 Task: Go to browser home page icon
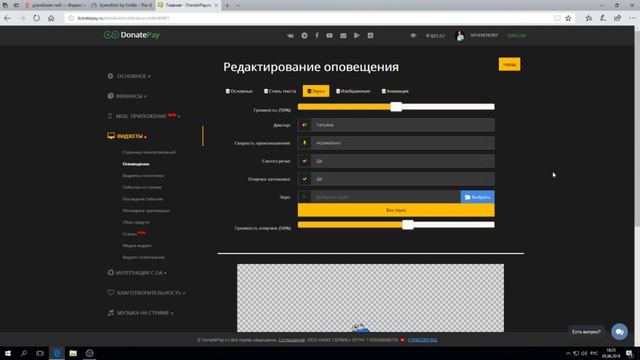51,18
